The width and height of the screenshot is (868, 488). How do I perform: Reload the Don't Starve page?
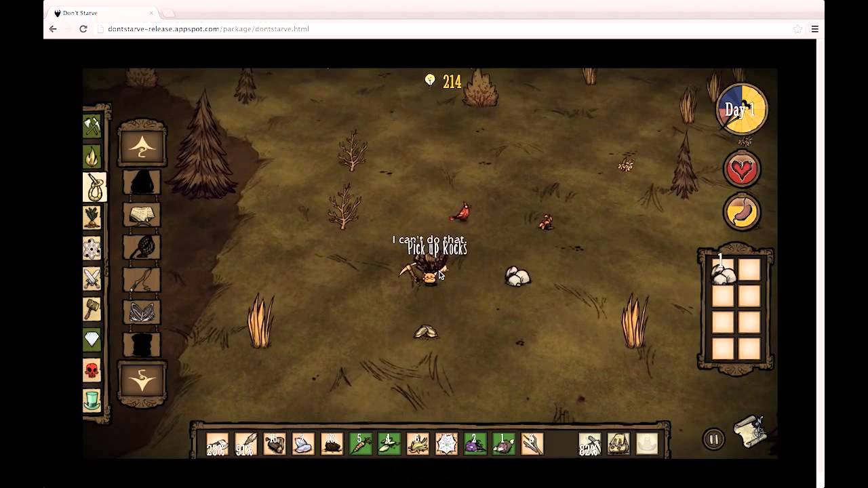[x=83, y=29]
